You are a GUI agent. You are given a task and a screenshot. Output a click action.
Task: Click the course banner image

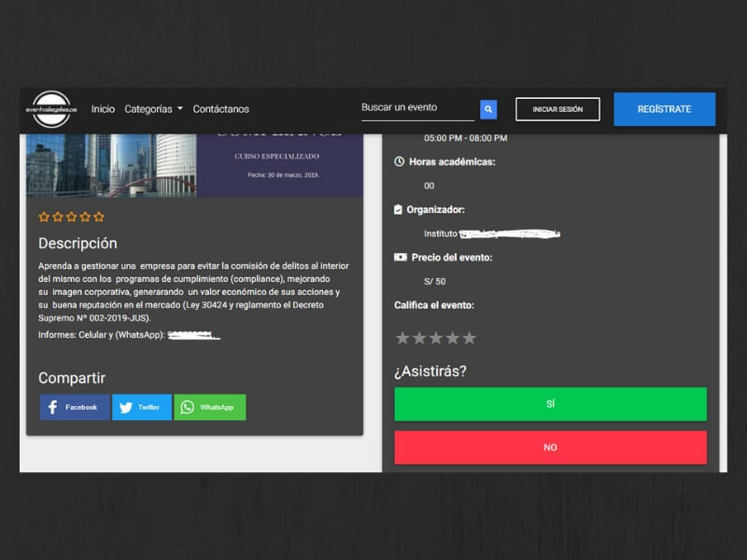click(x=194, y=165)
